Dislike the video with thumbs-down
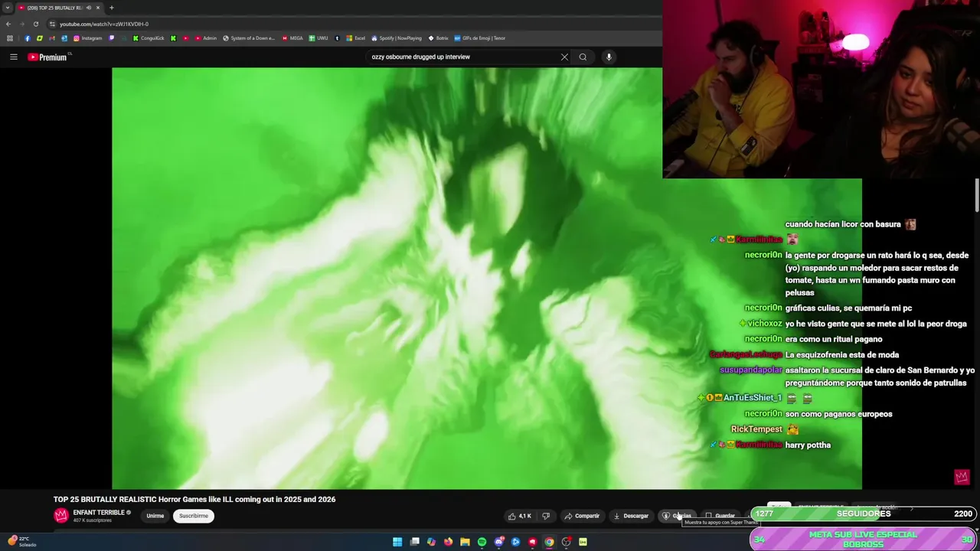Image resolution: width=980 pixels, height=551 pixels. [546, 516]
